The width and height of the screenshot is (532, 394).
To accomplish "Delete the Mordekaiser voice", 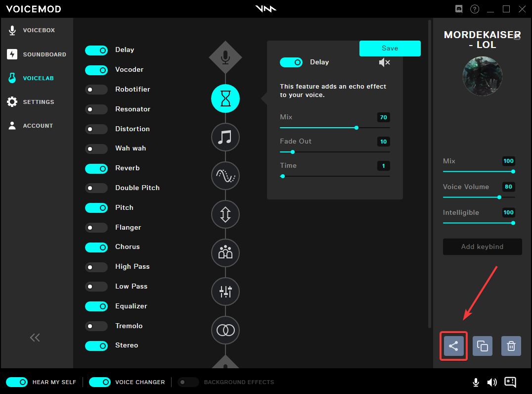I will [x=511, y=346].
